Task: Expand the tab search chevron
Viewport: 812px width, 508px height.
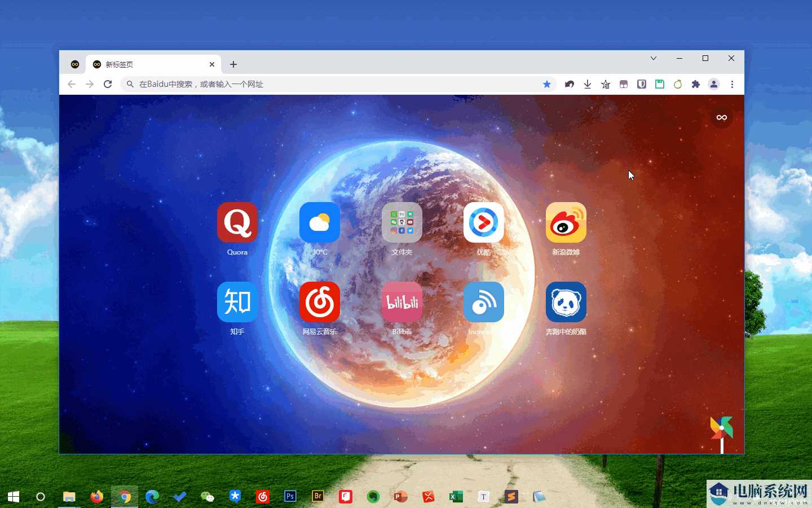Action: coord(654,58)
